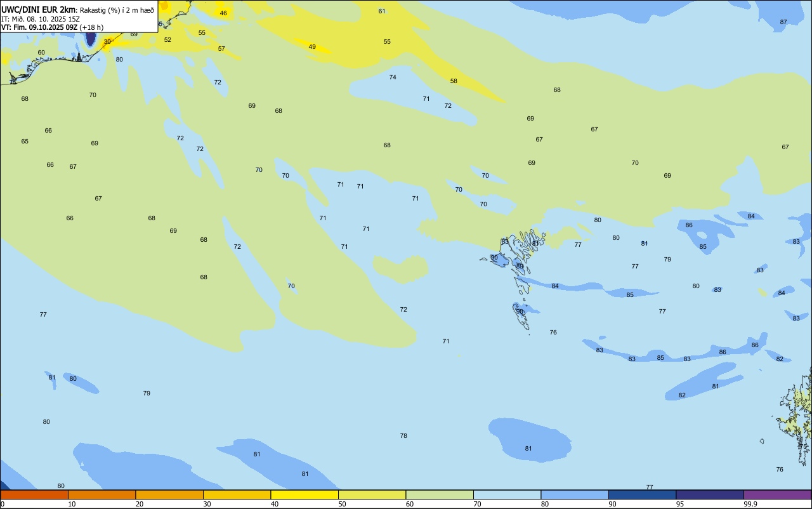The image size is (812, 509).
Task: Click the map value "52"
Action: (167, 39)
